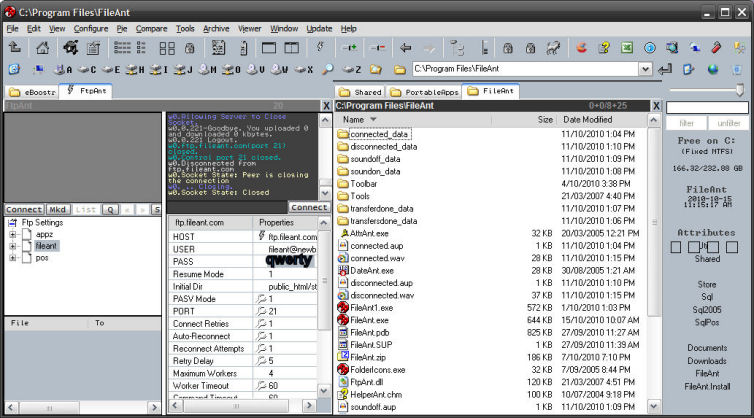Open drive X from the drive bar
The image size is (754, 418).
303,70
